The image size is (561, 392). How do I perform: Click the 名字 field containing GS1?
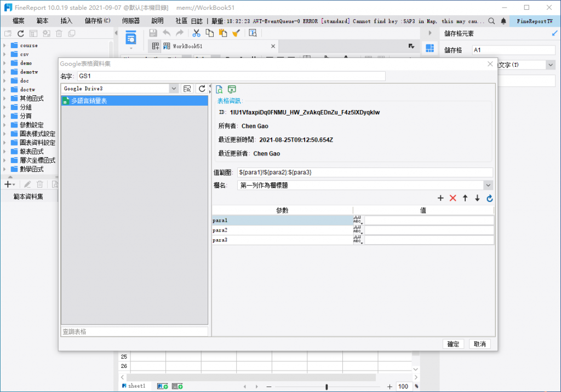click(x=231, y=76)
